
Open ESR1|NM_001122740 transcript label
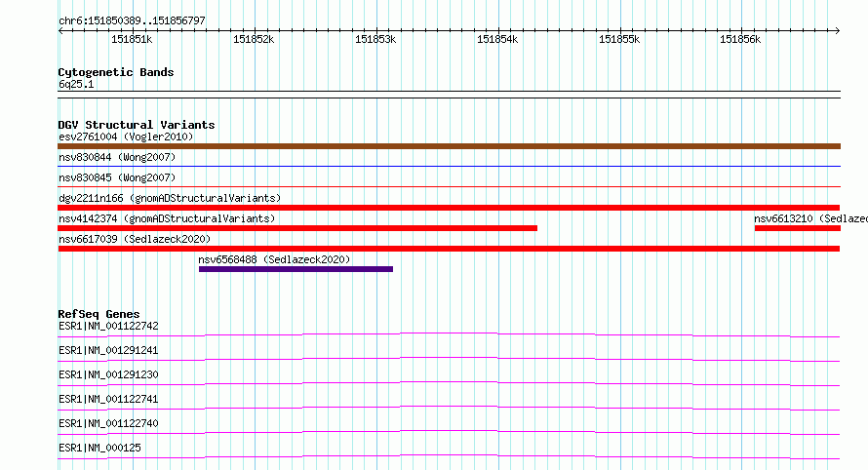tap(108, 423)
